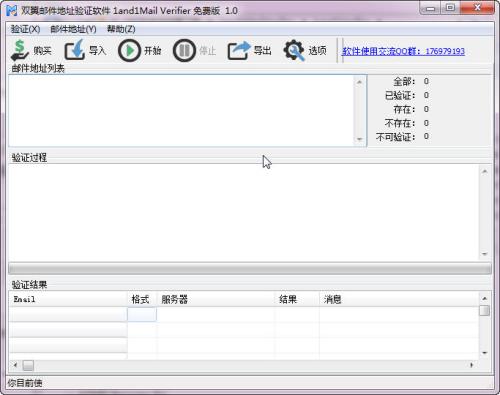The image size is (500, 395).
Task: Click the 导入 import icon
Action: coord(75,50)
